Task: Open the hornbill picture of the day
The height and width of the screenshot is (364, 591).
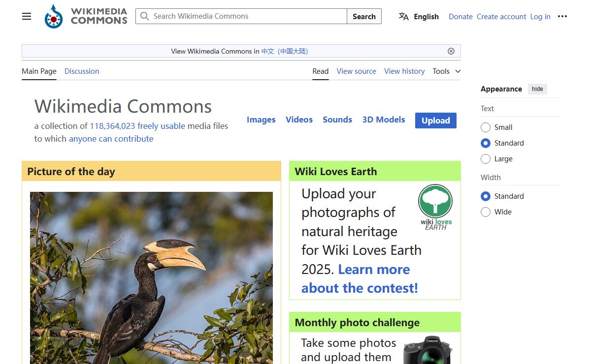Action: click(x=151, y=277)
